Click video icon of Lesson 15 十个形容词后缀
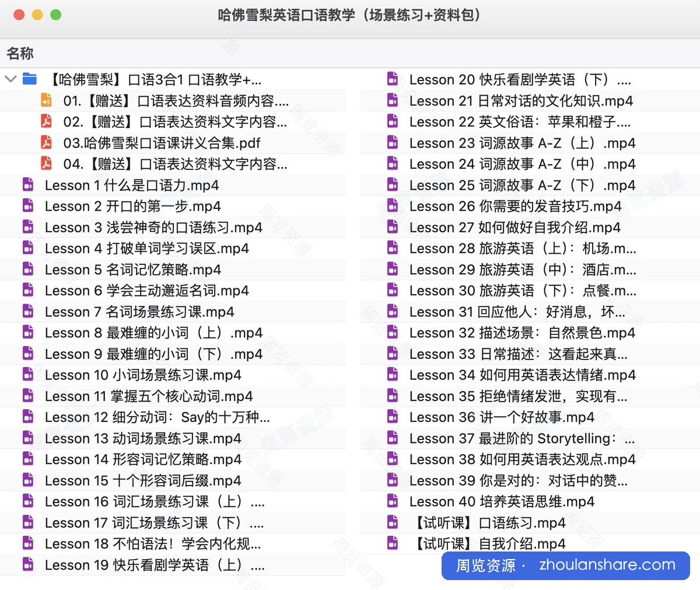This screenshot has height=590, width=700. (x=28, y=480)
